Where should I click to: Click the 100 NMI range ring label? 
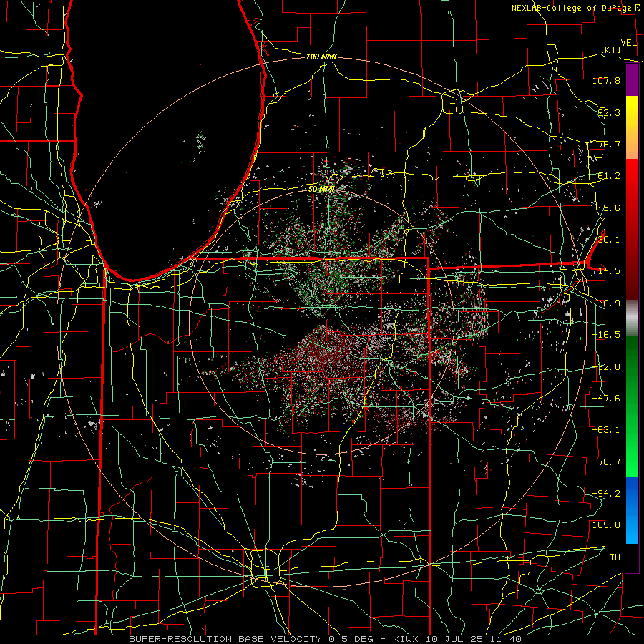321,57
